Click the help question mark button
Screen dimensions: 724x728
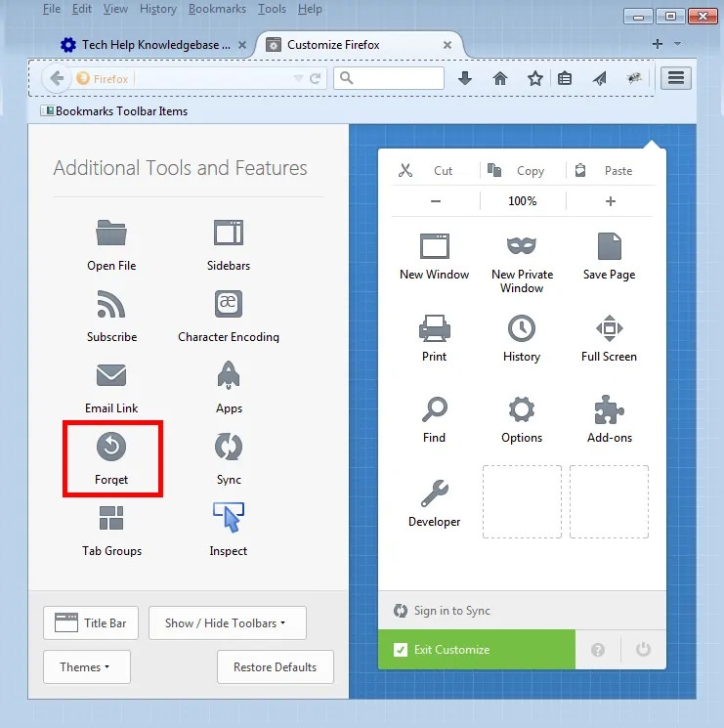[598, 649]
